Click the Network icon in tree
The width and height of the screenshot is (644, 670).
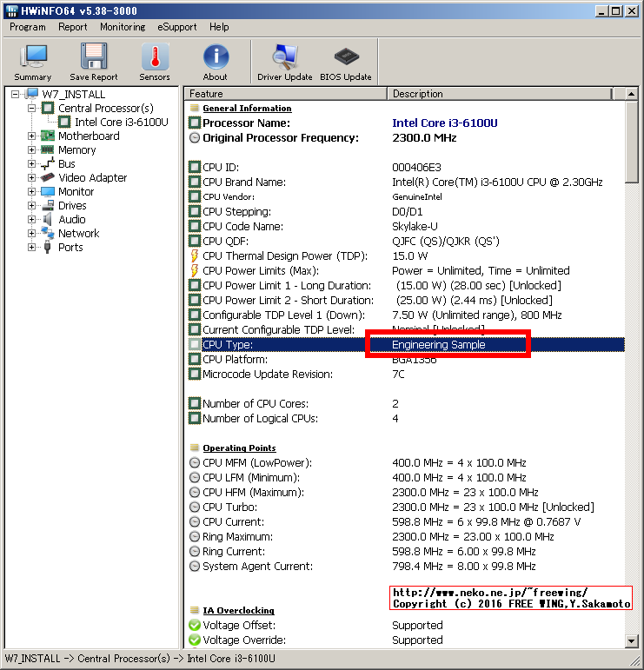pyautogui.click(x=48, y=233)
